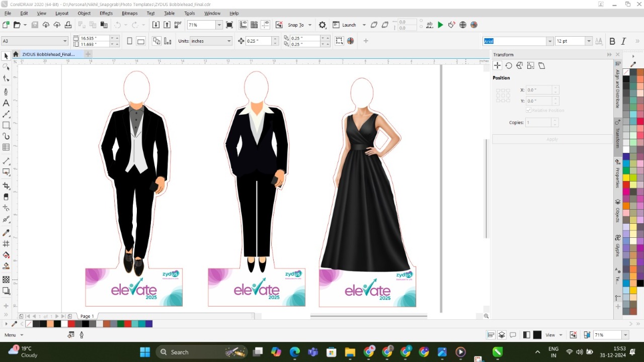Open the Options gear icon

point(323,25)
